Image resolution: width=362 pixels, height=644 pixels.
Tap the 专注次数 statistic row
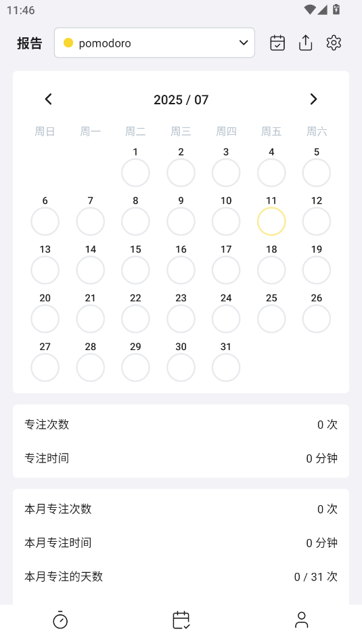(x=181, y=425)
